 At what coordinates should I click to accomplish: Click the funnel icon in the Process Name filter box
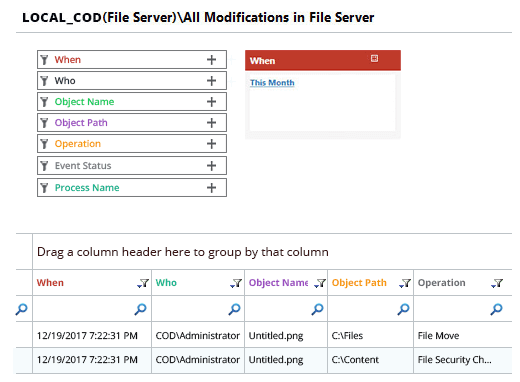(44, 188)
